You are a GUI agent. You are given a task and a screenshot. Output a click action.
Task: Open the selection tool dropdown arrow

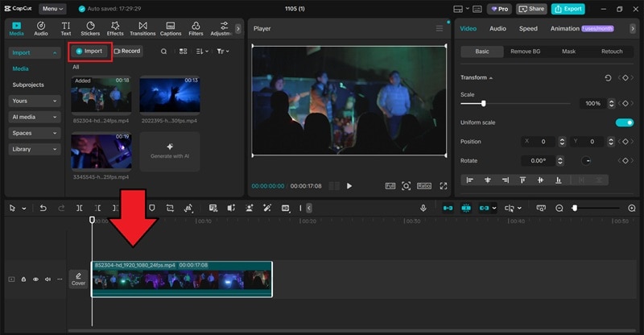pos(24,209)
